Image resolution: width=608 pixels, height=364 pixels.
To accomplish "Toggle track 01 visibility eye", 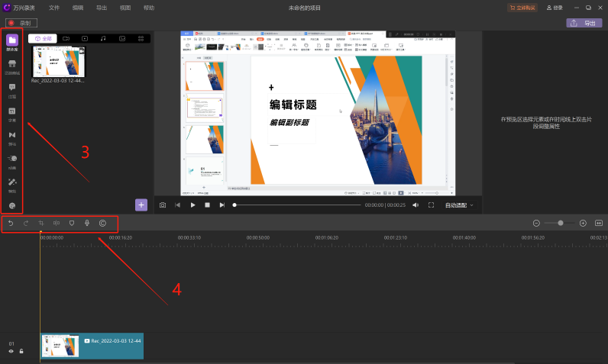I will click(11, 351).
